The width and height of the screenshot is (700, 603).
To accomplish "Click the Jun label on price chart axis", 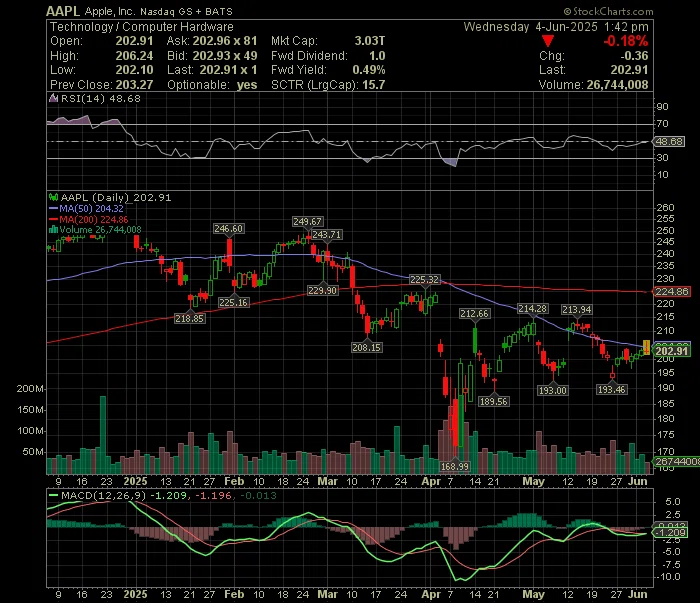I will tap(638, 482).
